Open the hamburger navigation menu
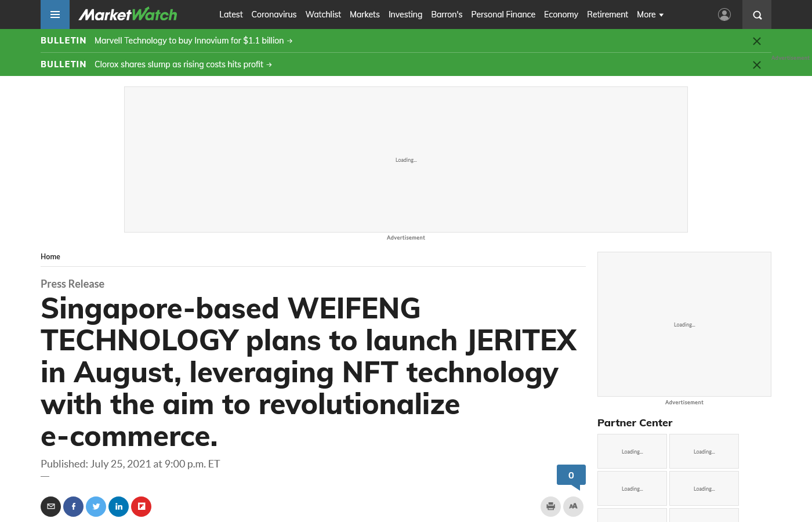The height and width of the screenshot is (522, 812). (x=55, y=14)
